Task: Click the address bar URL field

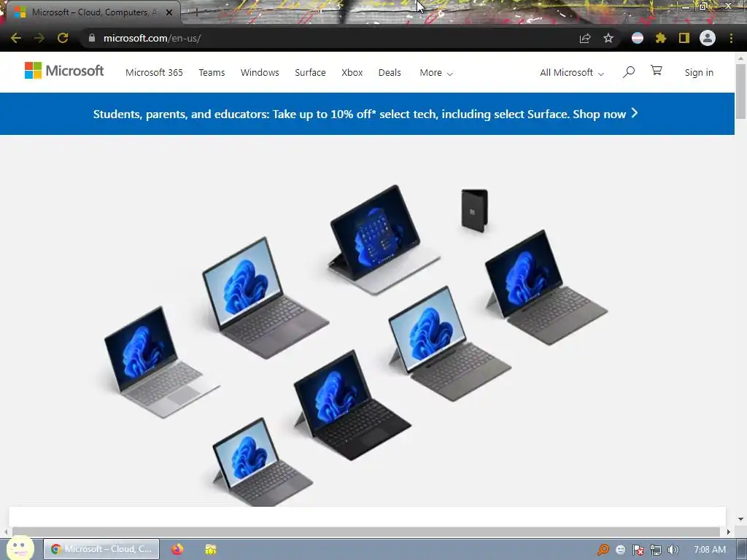Action: pos(329,38)
